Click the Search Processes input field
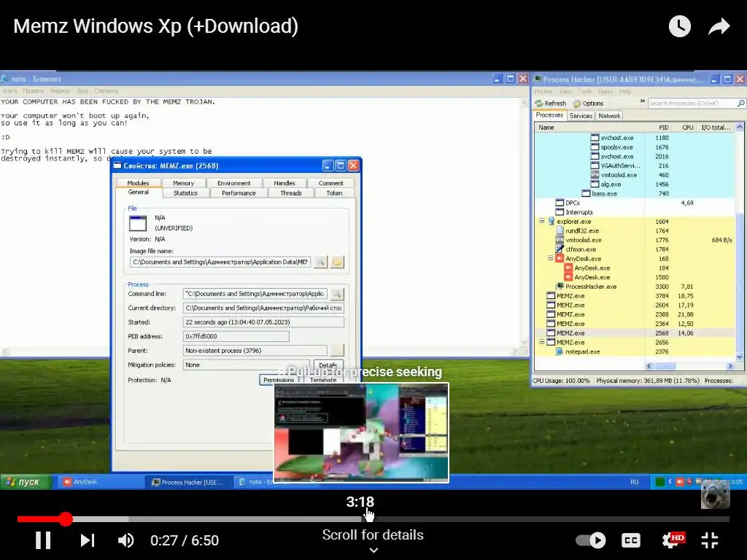The image size is (747, 560). coord(692,104)
